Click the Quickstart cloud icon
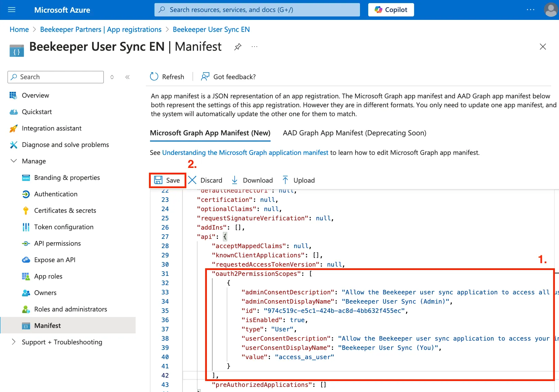Viewport: 559px width, 392px height. click(x=14, y=112)
